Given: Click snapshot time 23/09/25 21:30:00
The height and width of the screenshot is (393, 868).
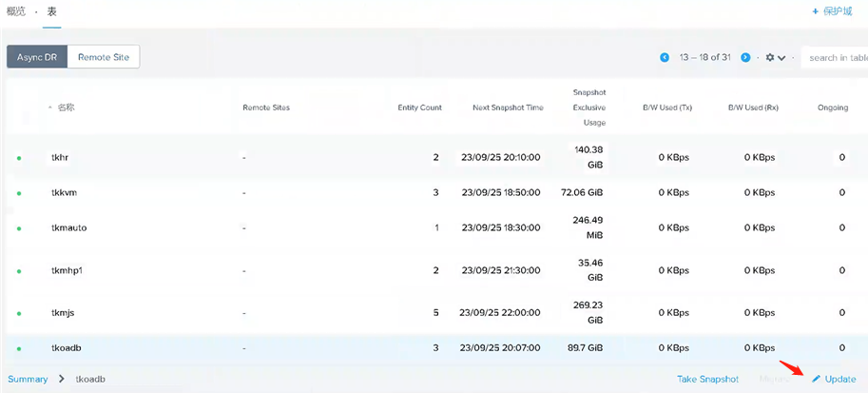Looking at the screenshot, I should pos(500,270).
